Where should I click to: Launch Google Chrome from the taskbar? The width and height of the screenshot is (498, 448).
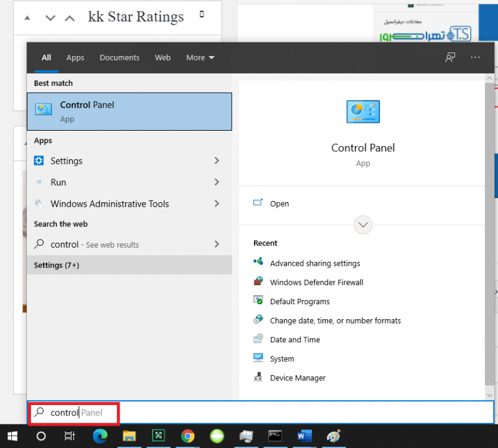pyautogui.click(x=187, y=436)
